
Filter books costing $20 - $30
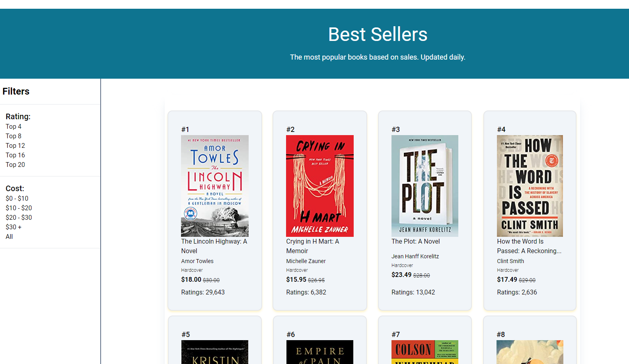[19, 217]
